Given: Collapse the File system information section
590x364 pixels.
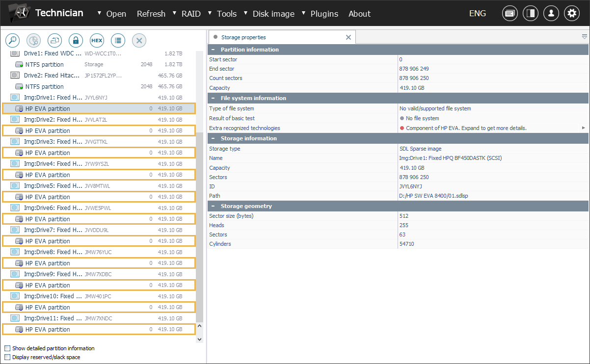Looking at the screenshot, I should (213, 98).
